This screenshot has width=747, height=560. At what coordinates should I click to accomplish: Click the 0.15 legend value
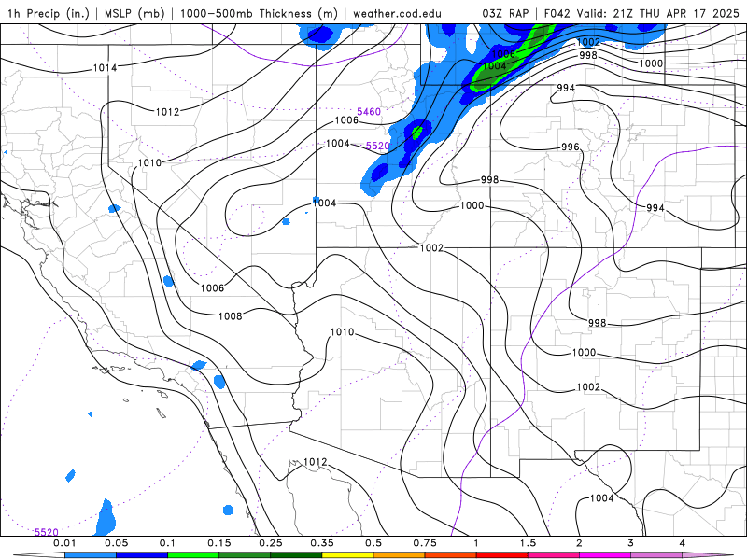219,543
